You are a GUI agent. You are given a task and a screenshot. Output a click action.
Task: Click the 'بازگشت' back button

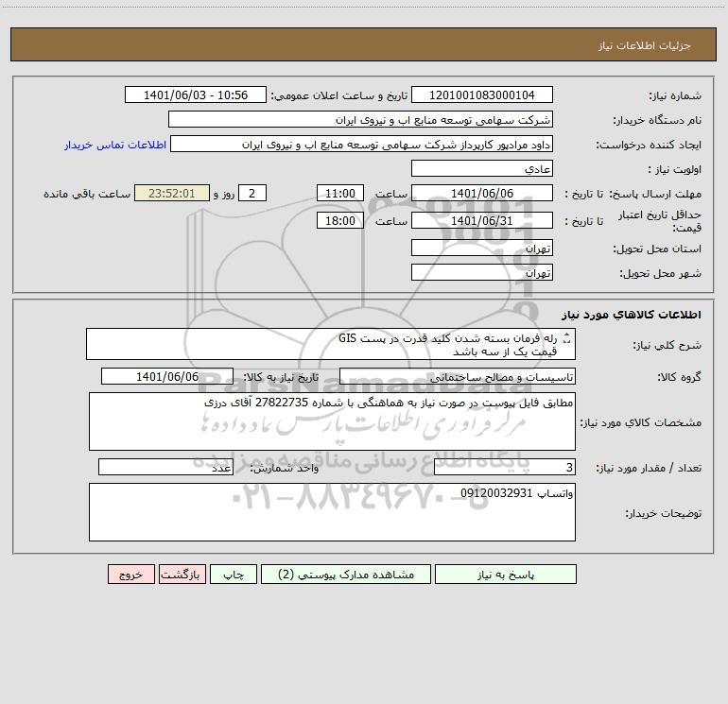(x=182, y=575)
